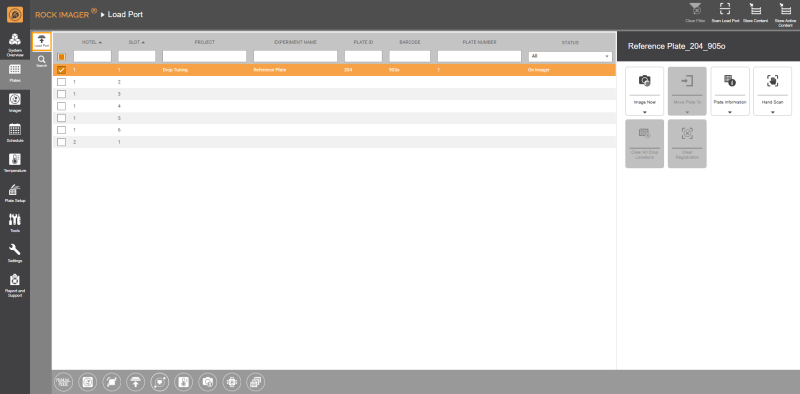Click the stacked plates icon in bottom bar
This screenshot has height=394, width=800.
coord(256,381)
